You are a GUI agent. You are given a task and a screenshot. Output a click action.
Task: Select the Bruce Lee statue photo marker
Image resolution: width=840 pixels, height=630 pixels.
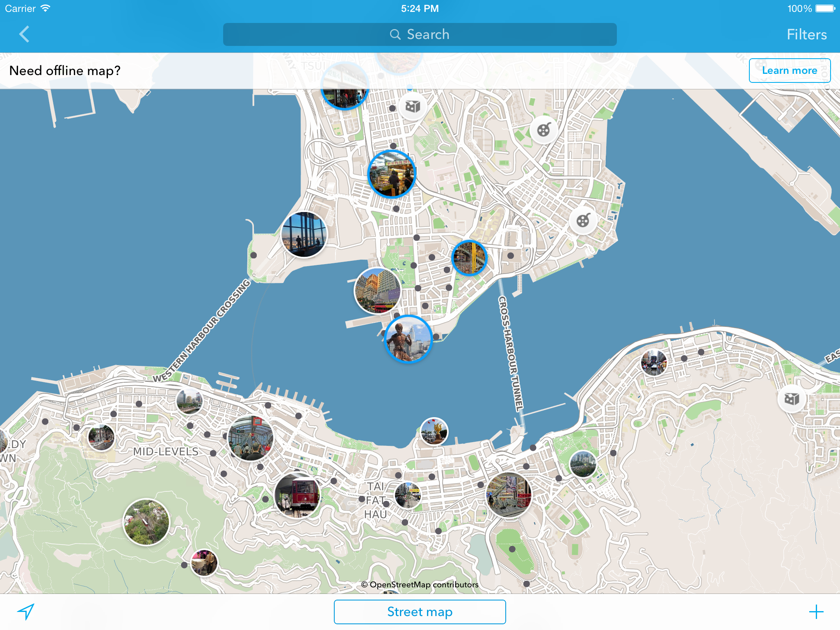pyautogui.click(x=409, y=339)
